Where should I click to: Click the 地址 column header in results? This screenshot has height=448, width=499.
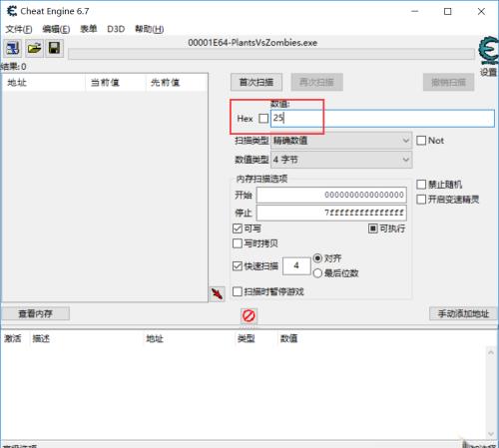43,83
